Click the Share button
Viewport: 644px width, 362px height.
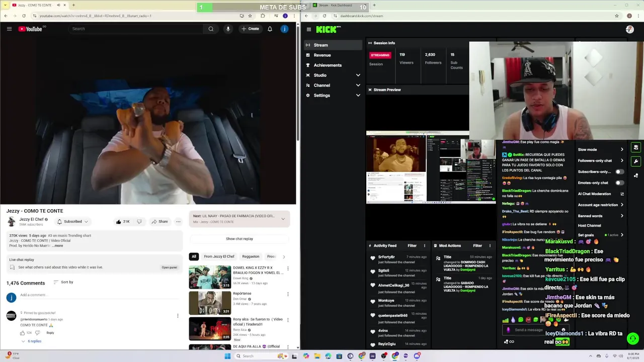point(159,221)
